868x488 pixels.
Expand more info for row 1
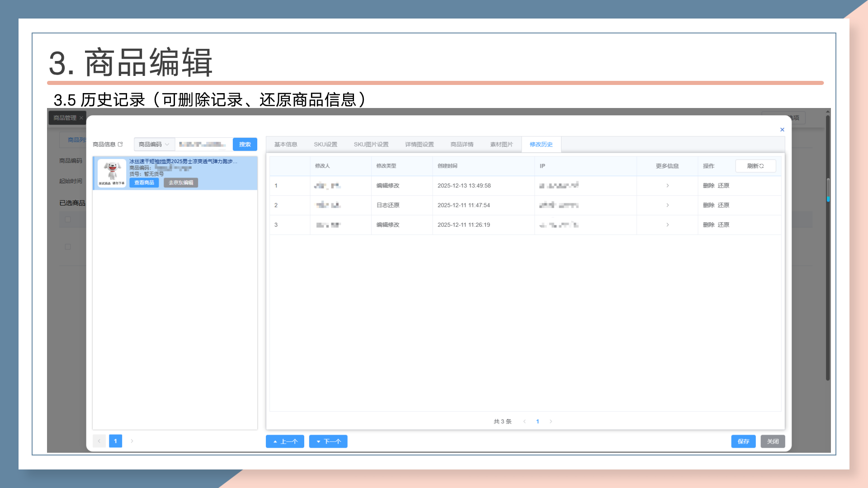(x=667, y=186)
